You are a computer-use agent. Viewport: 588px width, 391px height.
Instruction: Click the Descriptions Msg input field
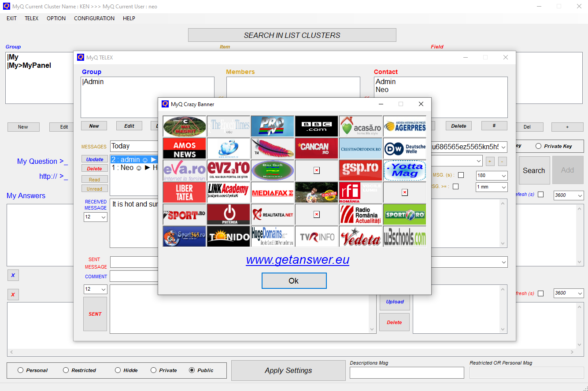tap(407, 373)
